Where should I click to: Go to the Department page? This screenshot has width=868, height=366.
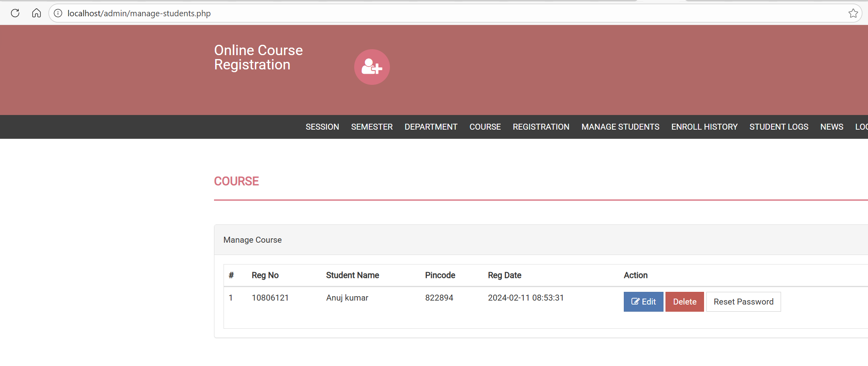tap(431, 127)
